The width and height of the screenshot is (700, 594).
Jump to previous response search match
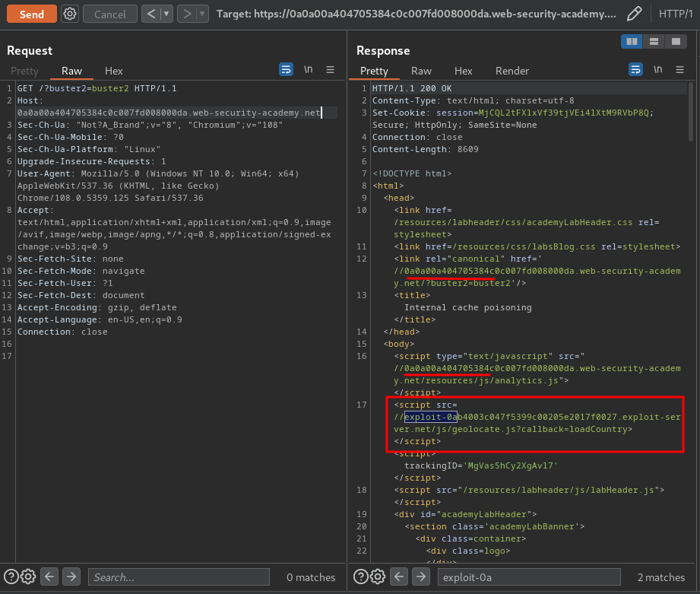[x=399, y=577]
